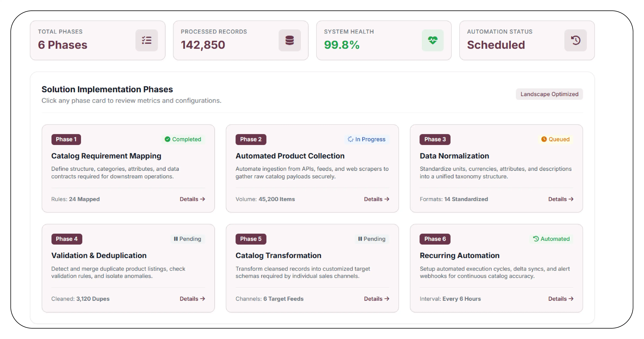
Task: Click the Processed Records database icon
Action: coord(290,40)
